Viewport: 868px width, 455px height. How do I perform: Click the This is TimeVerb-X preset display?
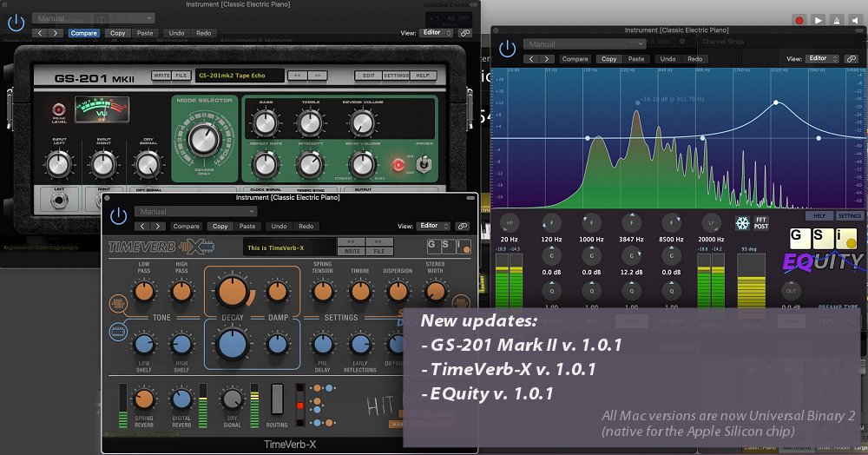click(289, 247)
